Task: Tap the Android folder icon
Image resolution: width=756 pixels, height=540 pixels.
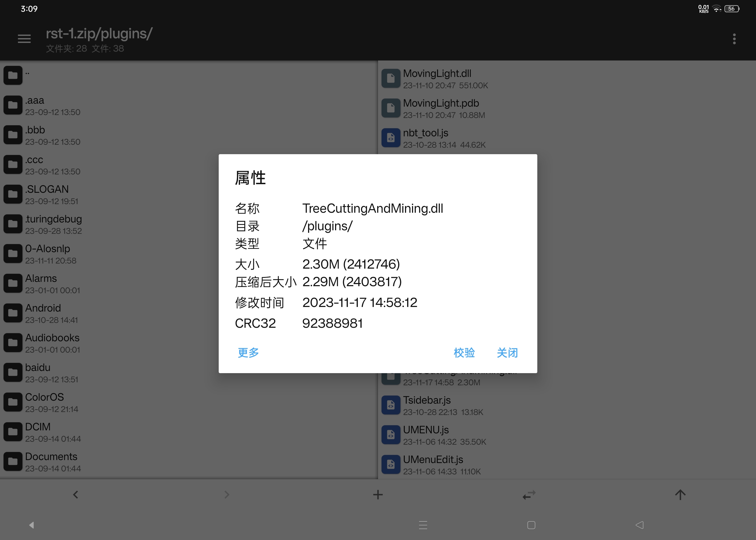Action: coord(13,313)
